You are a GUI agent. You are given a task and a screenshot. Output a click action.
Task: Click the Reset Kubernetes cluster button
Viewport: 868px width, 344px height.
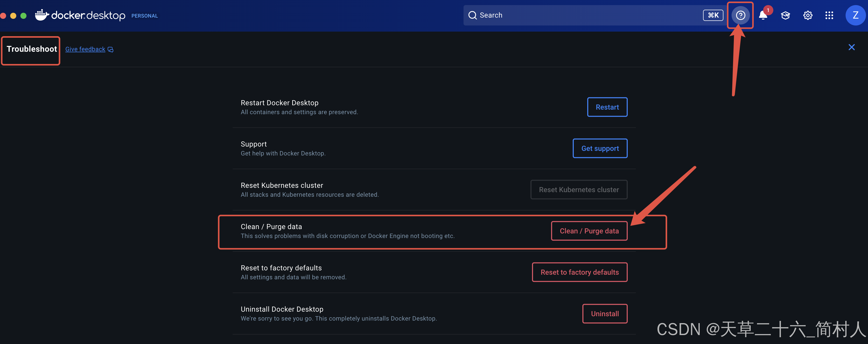click(x=579, y=190)
